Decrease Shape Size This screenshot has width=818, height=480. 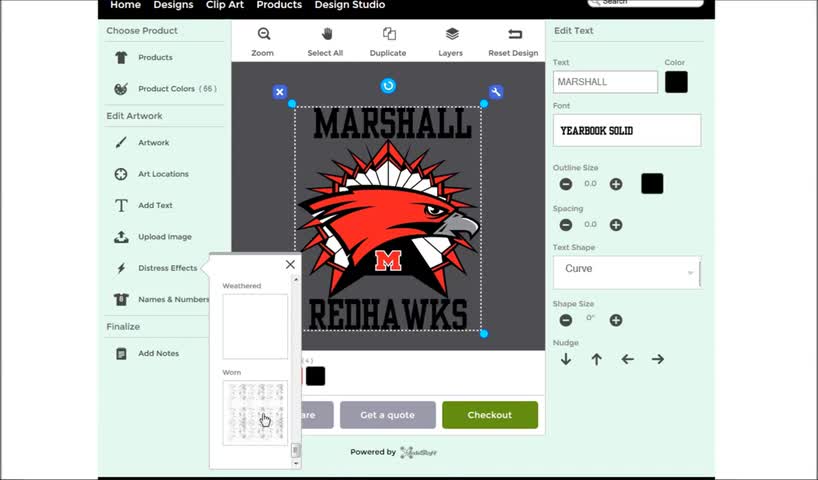(x=566, y=320)
